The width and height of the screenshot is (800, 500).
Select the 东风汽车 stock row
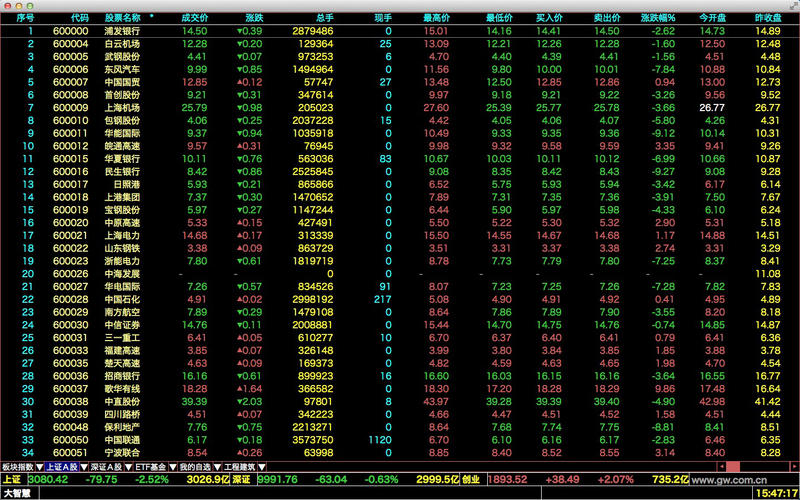(x=400, y=69)
